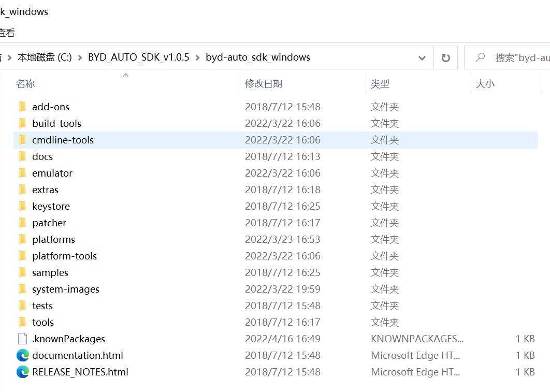The height and width of the screenshot is (392, 550).
Task: Click the system-images folder icon
Action: point(22,289)
